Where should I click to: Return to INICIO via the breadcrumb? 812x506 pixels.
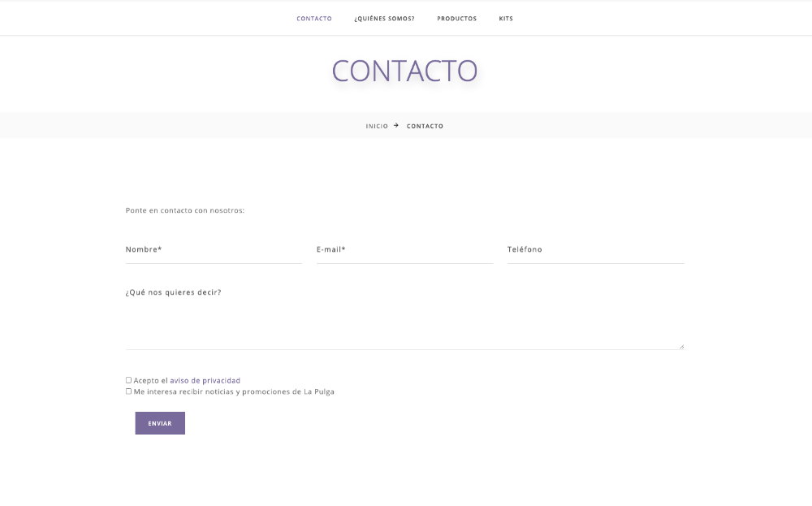coord(377,126)
